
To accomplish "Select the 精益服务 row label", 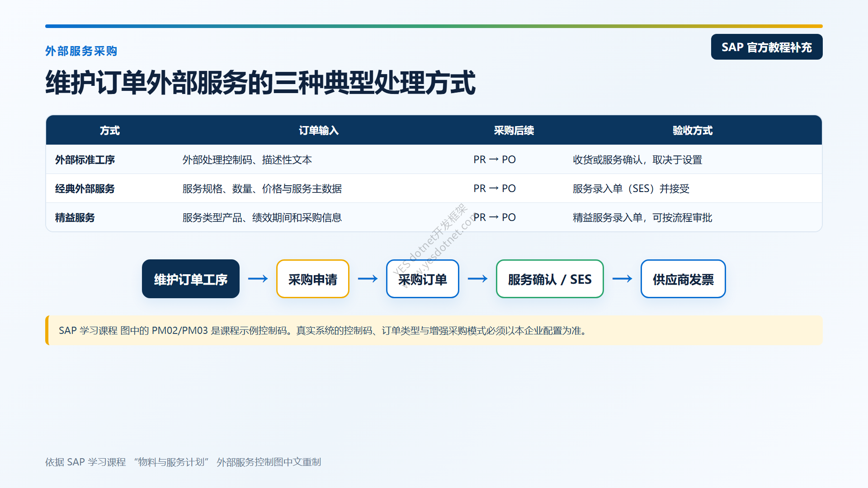I will tap(75, 218).
